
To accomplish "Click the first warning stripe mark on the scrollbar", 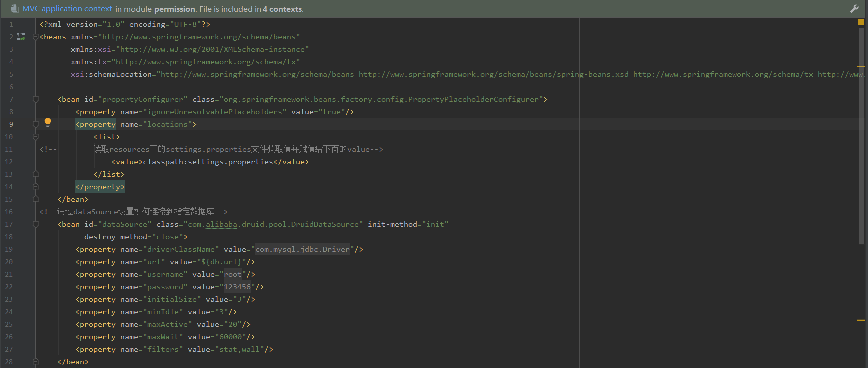I will pyautogui.click(x=861, y=66).
